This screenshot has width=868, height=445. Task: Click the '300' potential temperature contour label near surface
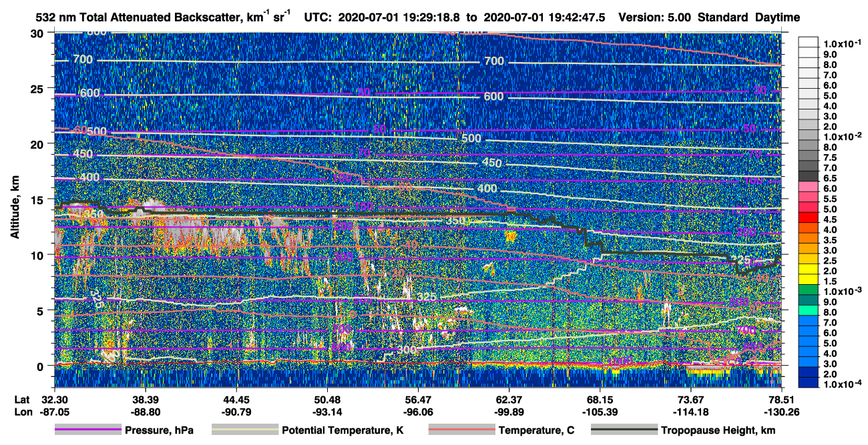[x=406, y=350]
